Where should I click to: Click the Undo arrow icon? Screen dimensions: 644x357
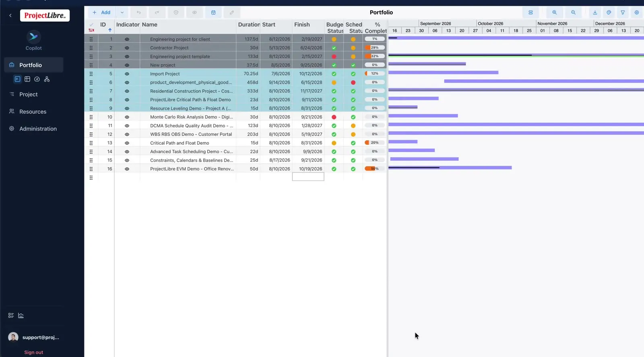click(x=138, y=12)
